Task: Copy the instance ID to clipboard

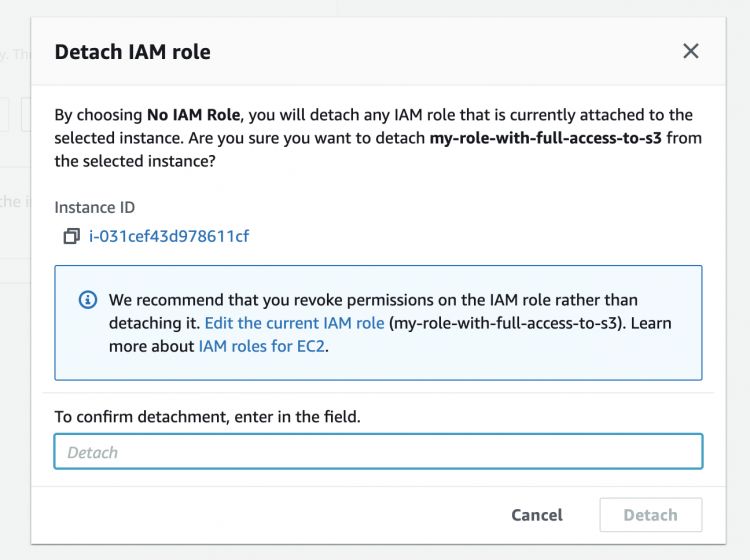Action: click(x=71, y=237)
